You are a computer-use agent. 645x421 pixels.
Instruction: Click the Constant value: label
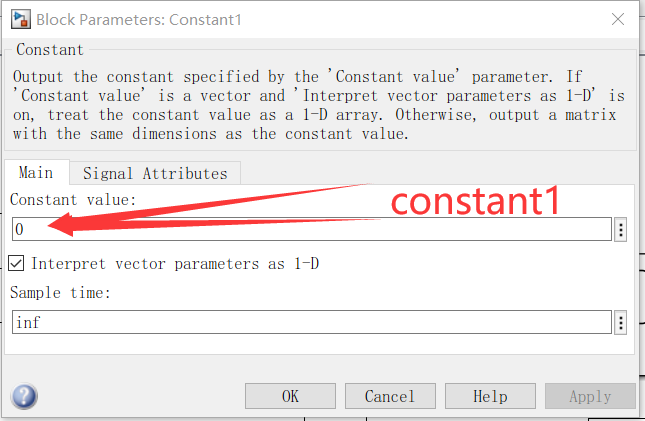coord(73,201)
